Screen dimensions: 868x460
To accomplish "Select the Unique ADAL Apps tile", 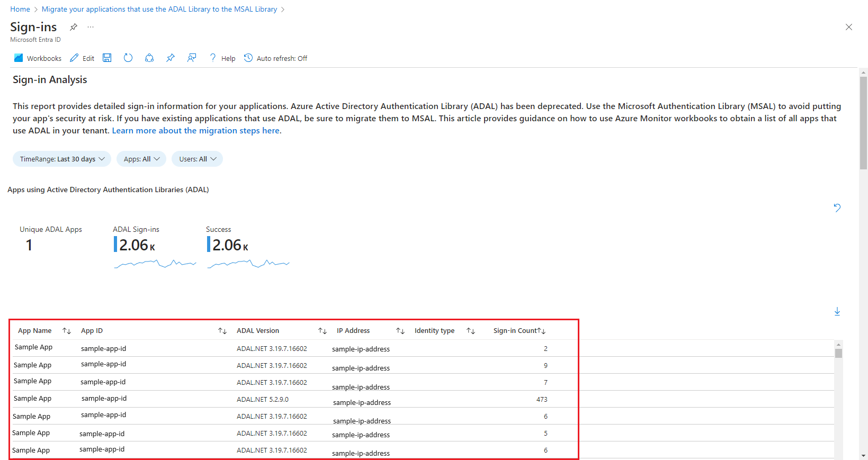I will [x=51, y=239].
